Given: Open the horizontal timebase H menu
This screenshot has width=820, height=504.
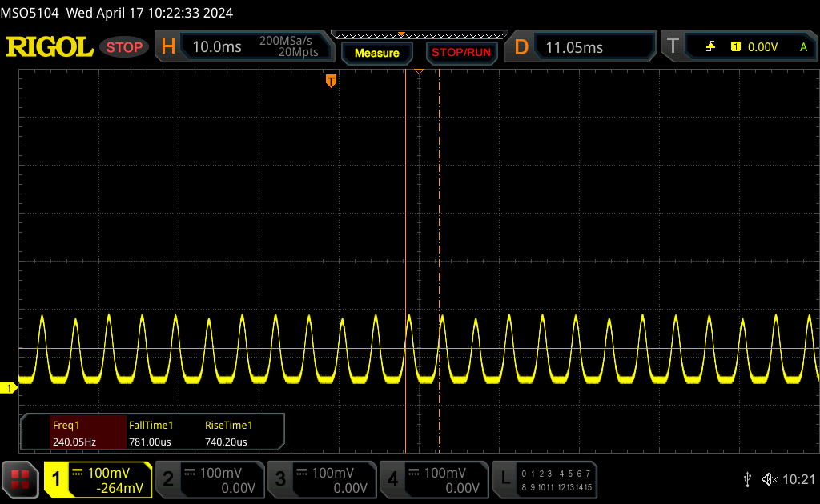Looking at the screenshot, I should 168,47.
